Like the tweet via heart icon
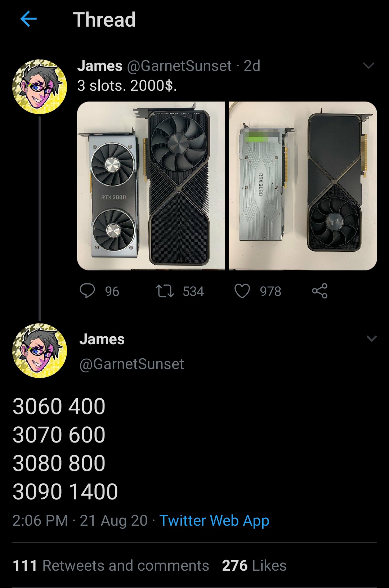 tap(242, 291)
